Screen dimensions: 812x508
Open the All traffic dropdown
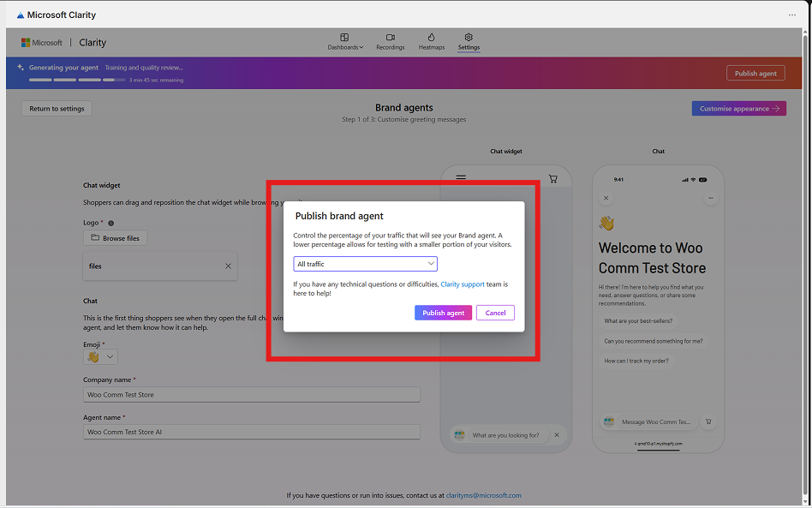point(365,264)
